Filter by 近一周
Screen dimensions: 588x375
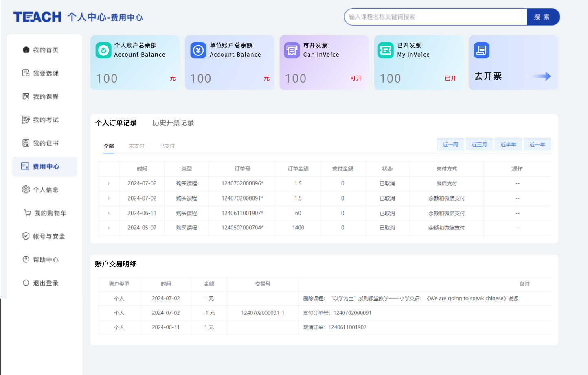click(x=450, y=144)
